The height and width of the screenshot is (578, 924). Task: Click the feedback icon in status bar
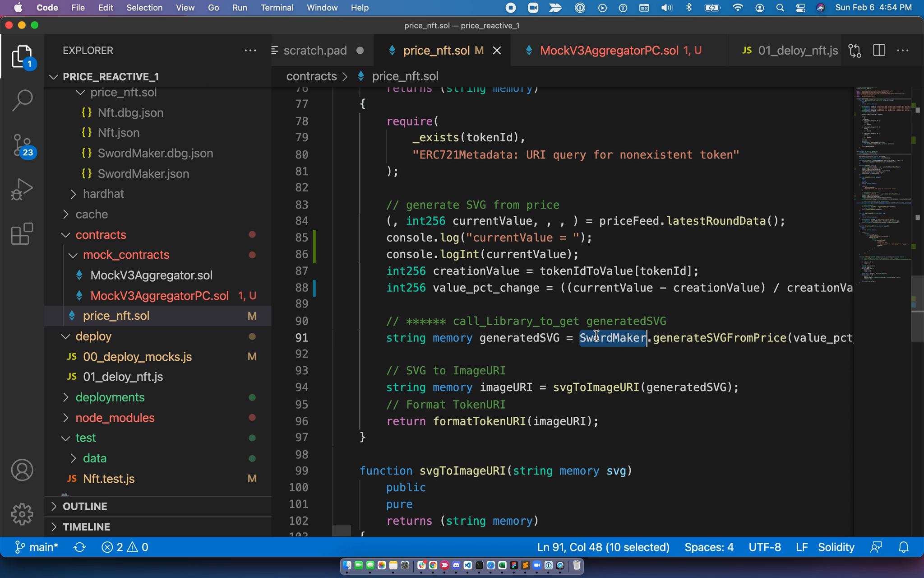(x=876, y=547)
